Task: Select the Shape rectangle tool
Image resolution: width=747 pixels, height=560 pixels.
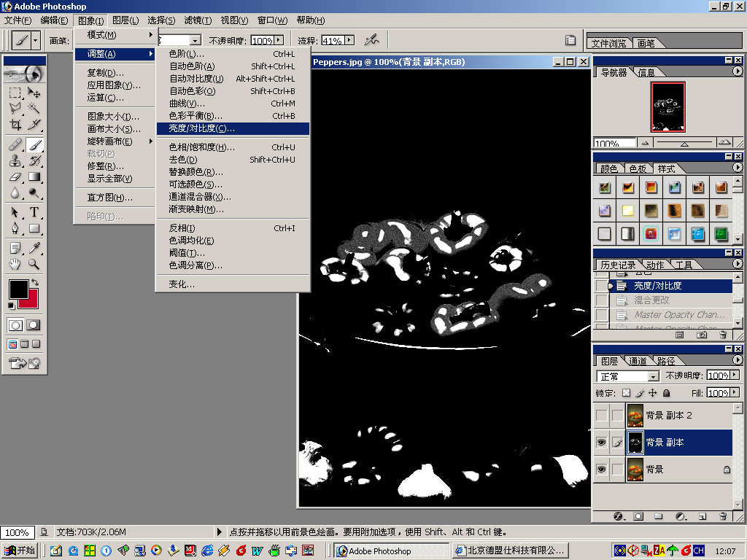Action: pyautogui.click(x=34, y=228)
